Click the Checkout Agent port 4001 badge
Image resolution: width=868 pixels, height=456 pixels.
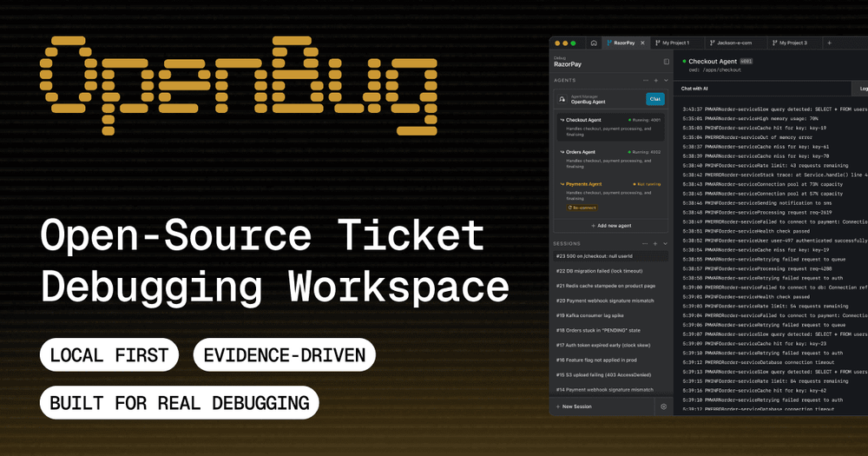click(x=746, y=62)
